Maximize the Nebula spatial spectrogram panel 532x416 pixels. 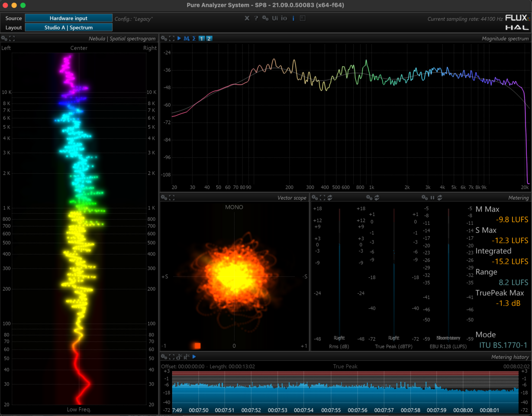coord(12,39)
